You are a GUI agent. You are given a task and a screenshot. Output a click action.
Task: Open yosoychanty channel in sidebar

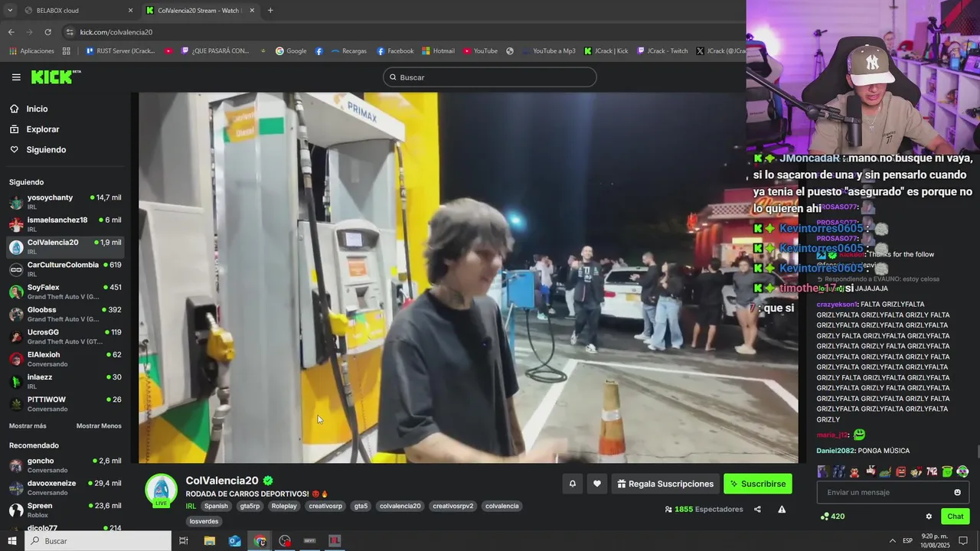point(65,202)
